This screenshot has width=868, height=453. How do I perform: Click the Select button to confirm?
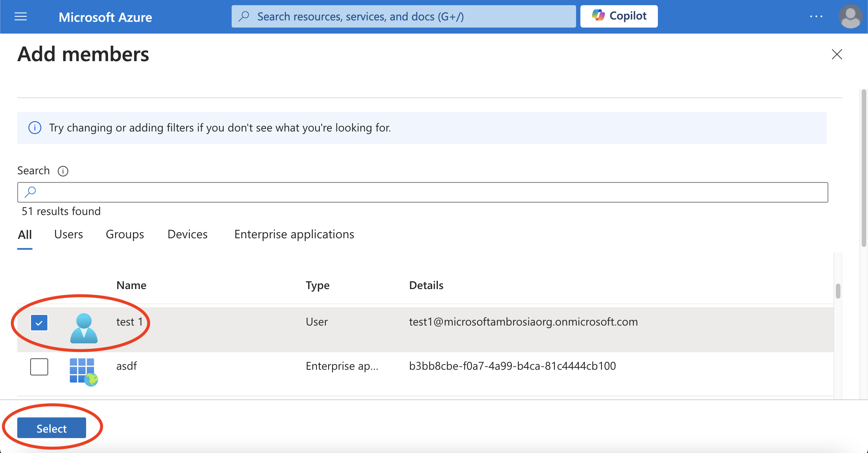tap(52, 428)
